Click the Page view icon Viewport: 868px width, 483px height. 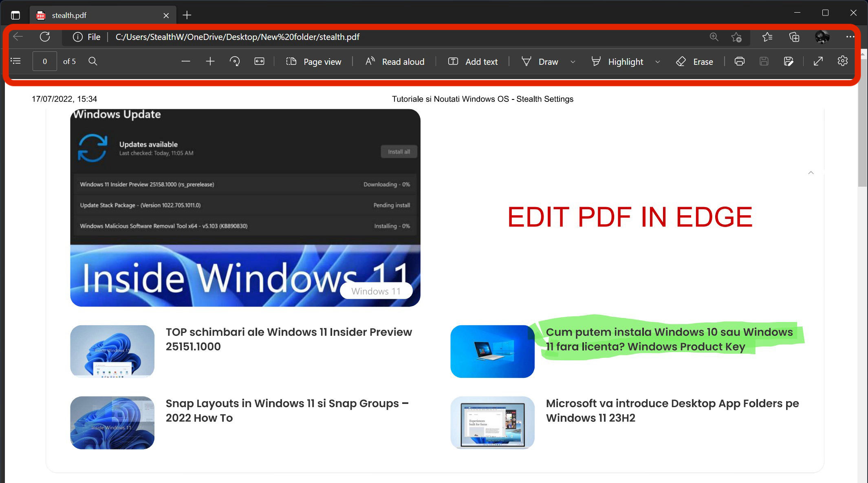tap(291, 61)
